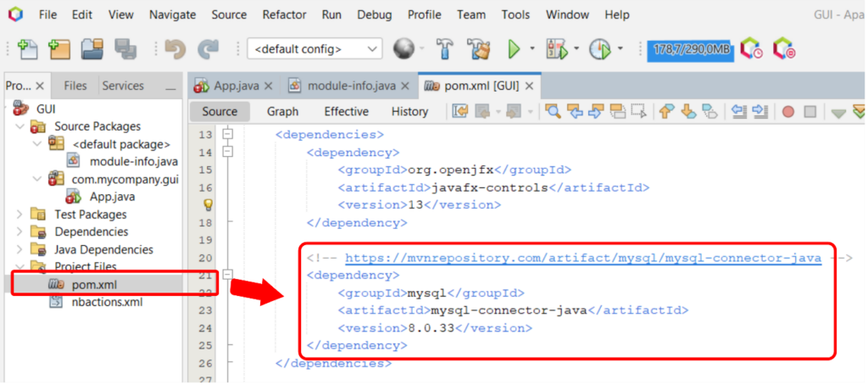Click the lightbulb hint on line 17

click(x=207, y=205)
